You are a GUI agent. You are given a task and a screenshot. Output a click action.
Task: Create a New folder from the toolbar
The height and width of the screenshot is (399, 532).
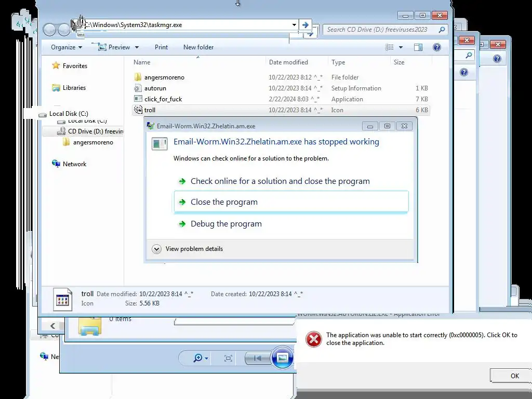[198, 47]
